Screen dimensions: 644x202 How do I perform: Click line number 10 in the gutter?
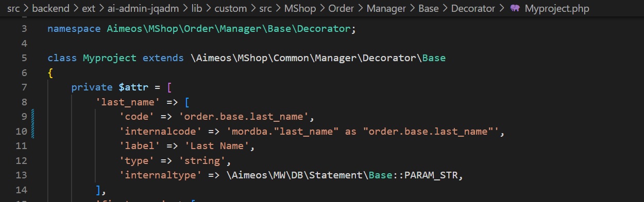(x=22, y=132)
